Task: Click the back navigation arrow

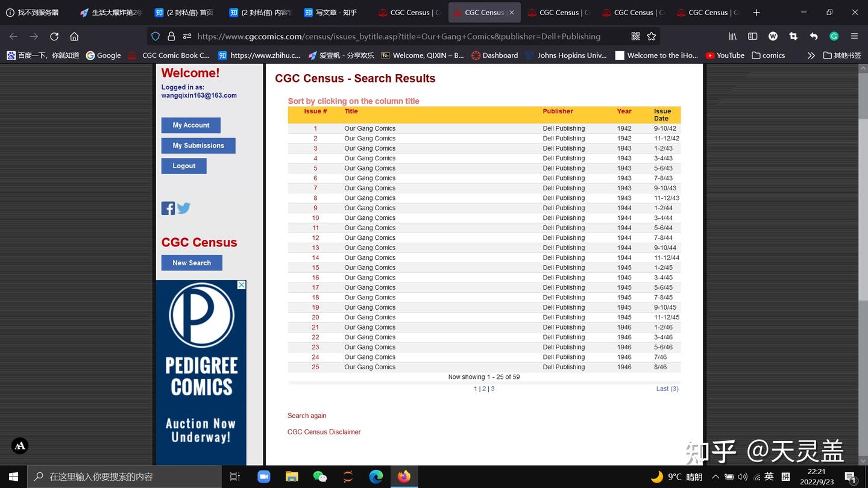Action: coord(13,36)
